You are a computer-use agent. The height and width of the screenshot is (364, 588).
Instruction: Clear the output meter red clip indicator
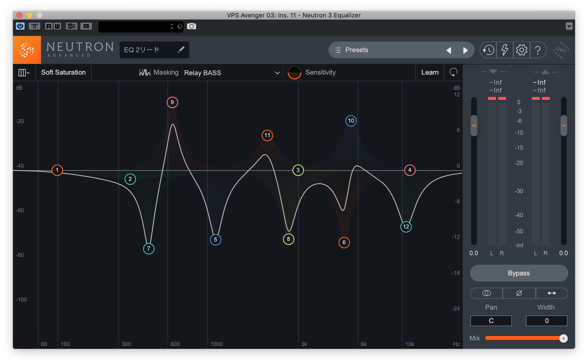click(x=541, y=98)
